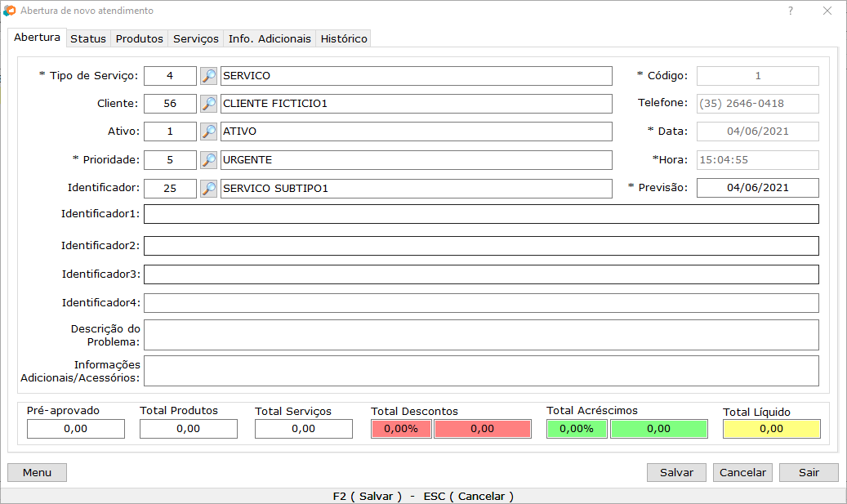Open the Prioridade lookup magnifier icon
847x504 pixels.
point(209,160)
